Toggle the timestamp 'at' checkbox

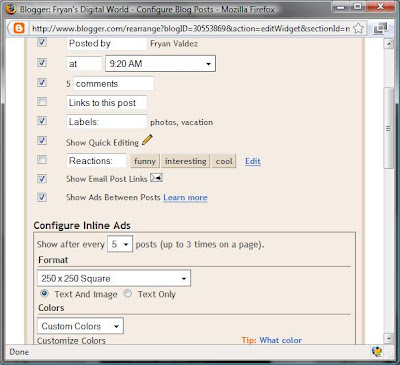click(42, 62)
